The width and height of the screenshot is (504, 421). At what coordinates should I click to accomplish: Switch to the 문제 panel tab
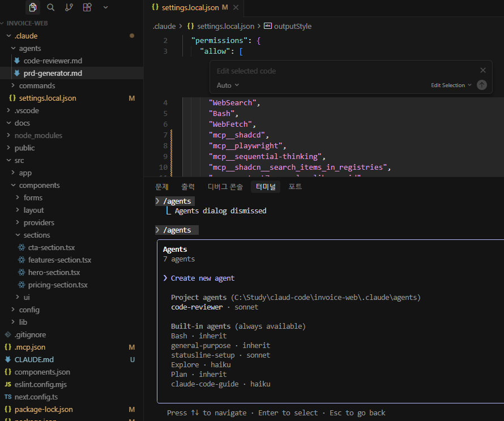[162, 187]
